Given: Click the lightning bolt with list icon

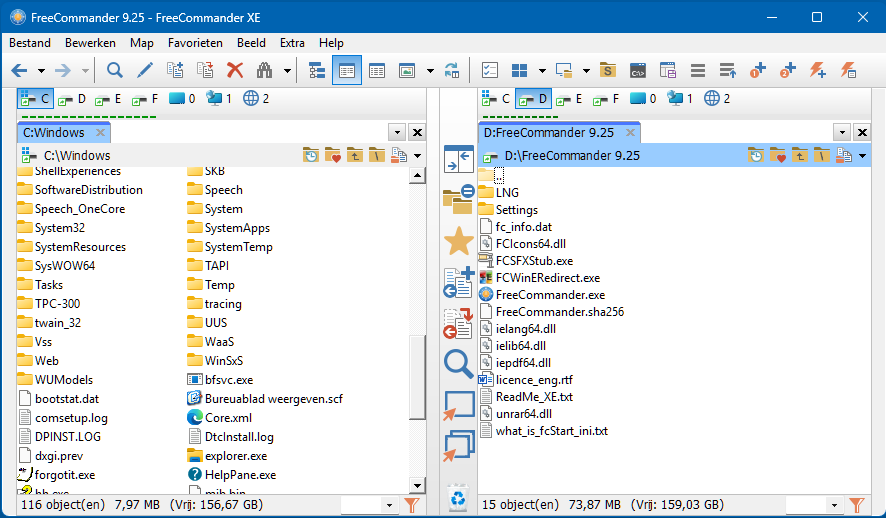Looking at the screenshot, I should pyautogui.click(x=848, y=71).
